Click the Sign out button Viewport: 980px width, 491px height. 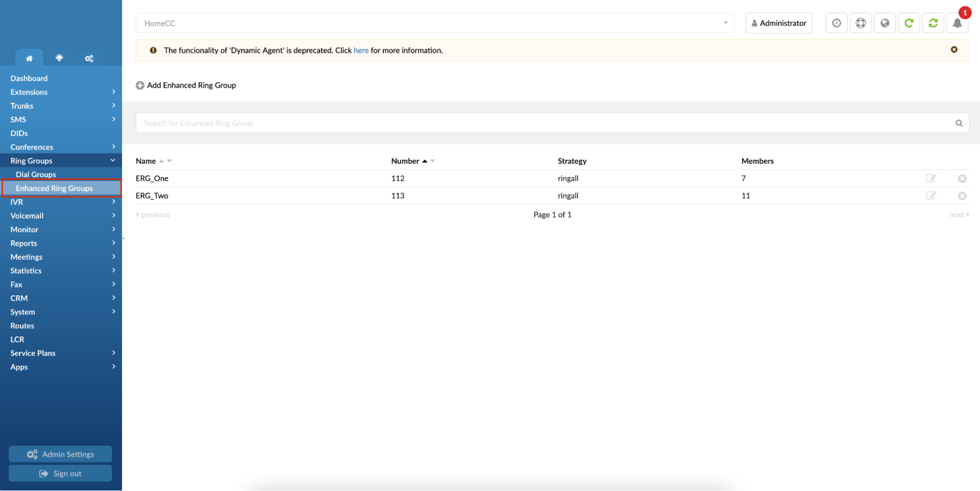coord(60,473)
